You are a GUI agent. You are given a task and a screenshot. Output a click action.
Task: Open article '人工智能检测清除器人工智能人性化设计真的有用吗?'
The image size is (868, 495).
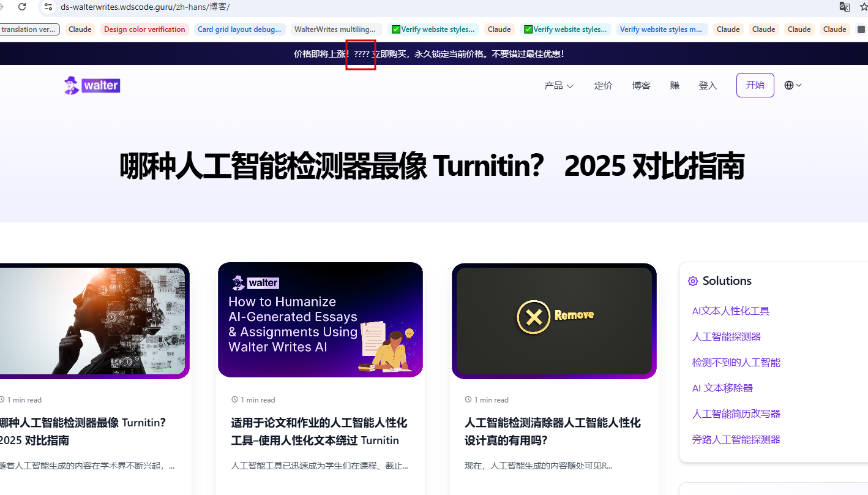tap(553, 431)
